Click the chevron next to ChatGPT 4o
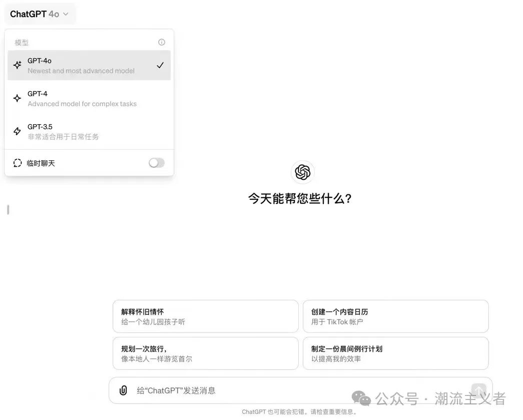This screenshot has height=420, width=523. click(66, 14)
